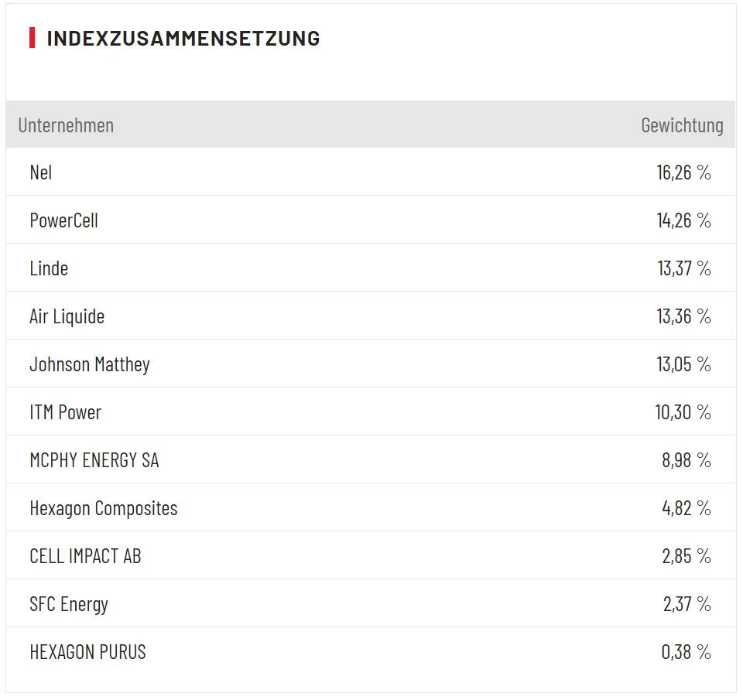743x700 pixels.
Task: Click the red marker beside the heading
Action: click(32, 38)
